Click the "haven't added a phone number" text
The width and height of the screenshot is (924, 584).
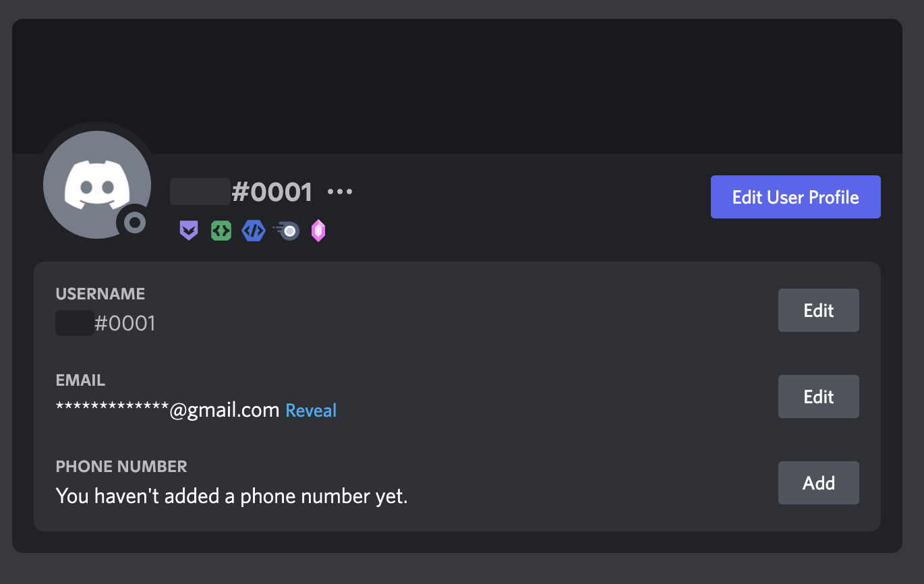[x=231, y=496]
